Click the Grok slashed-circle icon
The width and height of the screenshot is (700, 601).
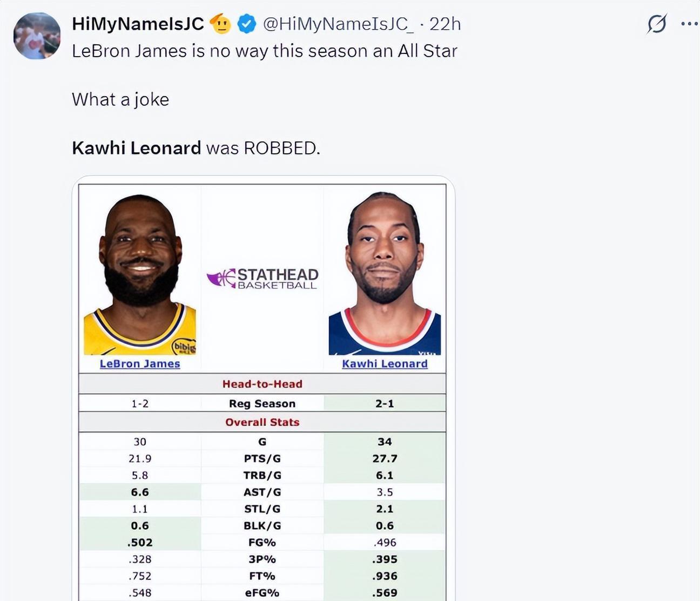click(x=657, y=24)
